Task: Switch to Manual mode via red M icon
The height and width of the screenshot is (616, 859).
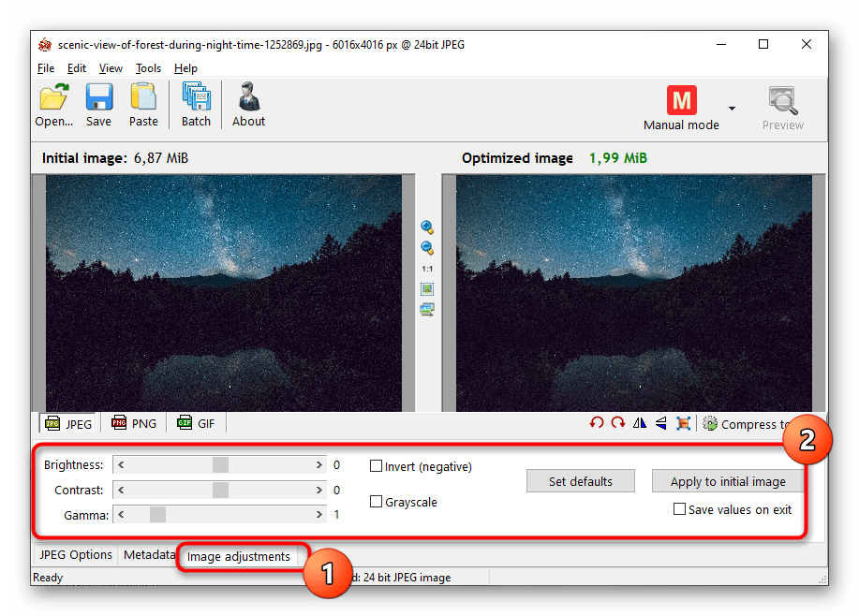Action: [x=682, y=100]
